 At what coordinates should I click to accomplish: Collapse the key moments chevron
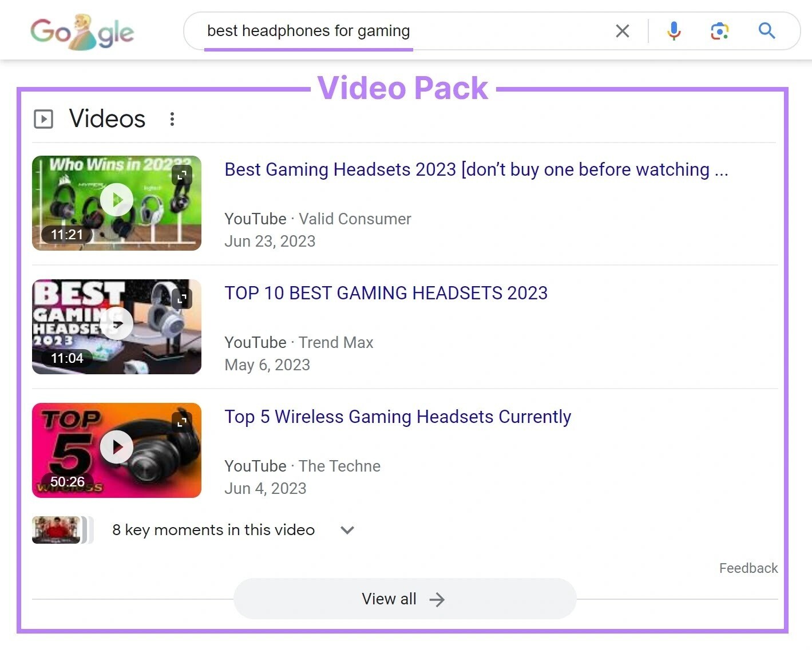click(347, 530)
